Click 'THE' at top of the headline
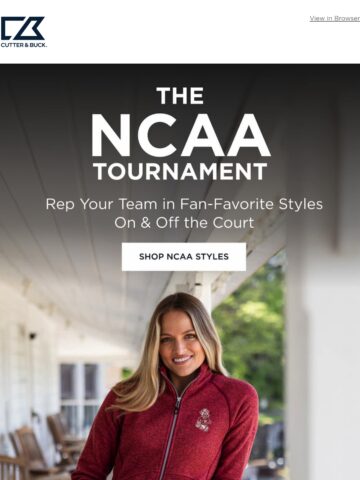Screen dimensions: 360x480 pos(180,96)
